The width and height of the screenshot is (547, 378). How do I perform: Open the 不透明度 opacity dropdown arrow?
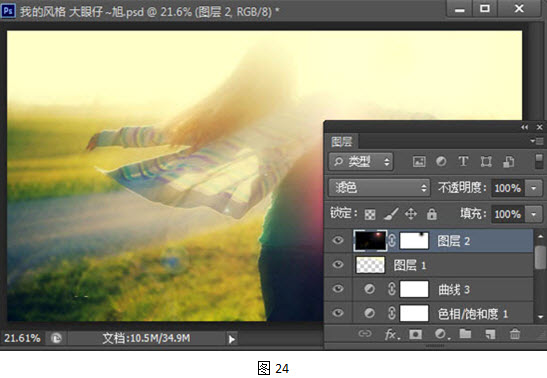(x=534, y=188)
